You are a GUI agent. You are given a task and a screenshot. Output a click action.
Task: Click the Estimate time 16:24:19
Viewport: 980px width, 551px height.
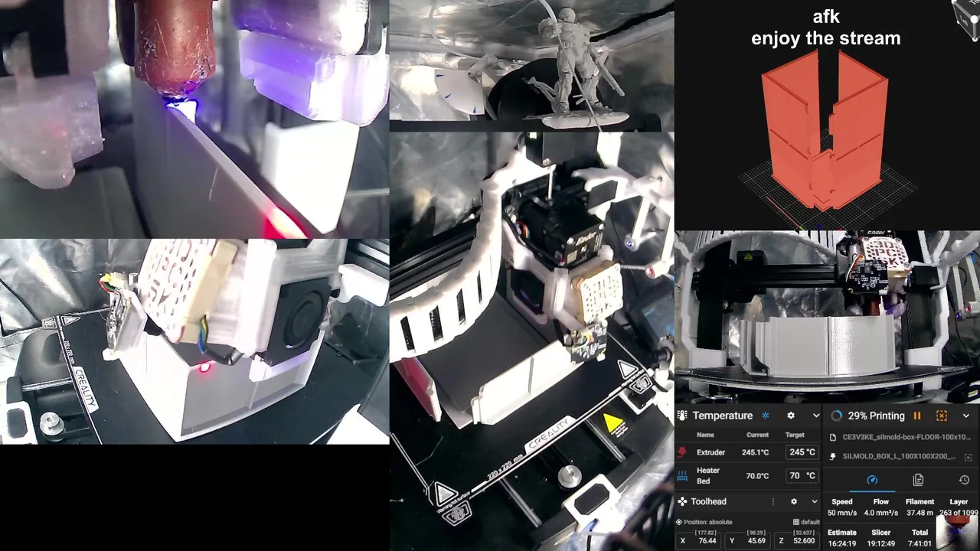pyautogui.click(x=841, y=543)
